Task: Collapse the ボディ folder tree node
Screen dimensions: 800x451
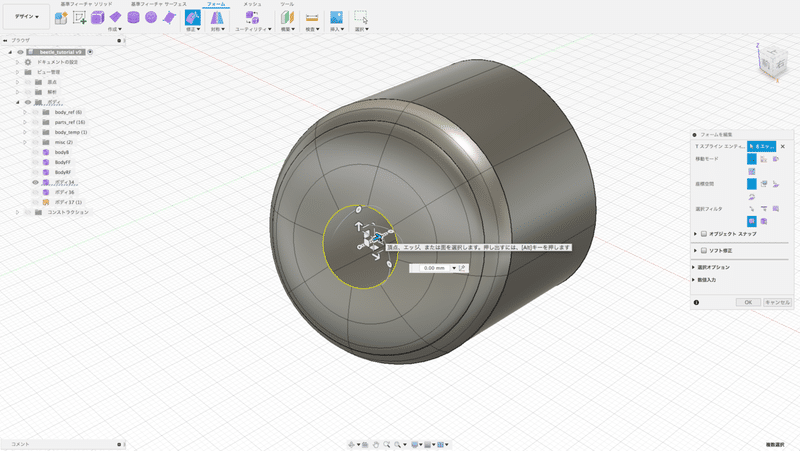Action: (17, 102)
